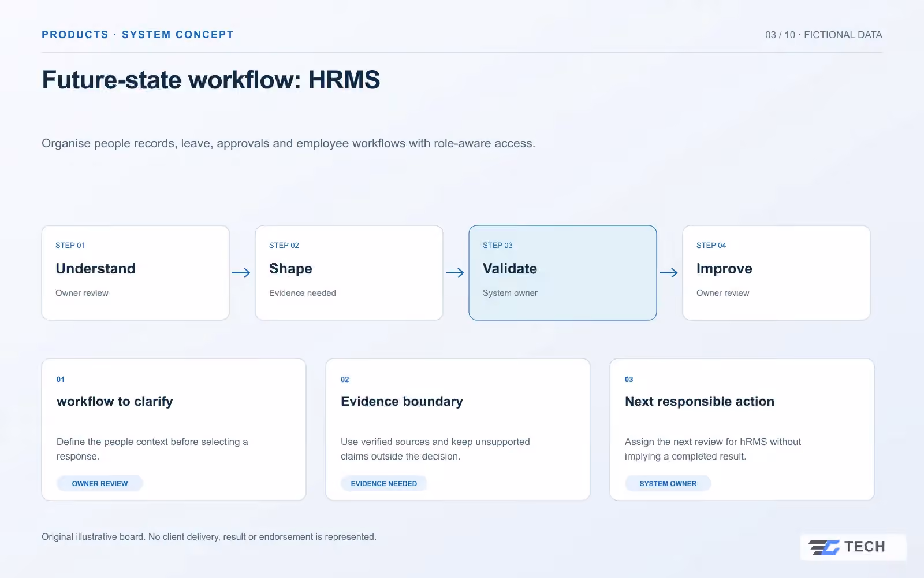Click the OWNER REVIEW pill tag

pyautogui.click(x=100, y=483)
